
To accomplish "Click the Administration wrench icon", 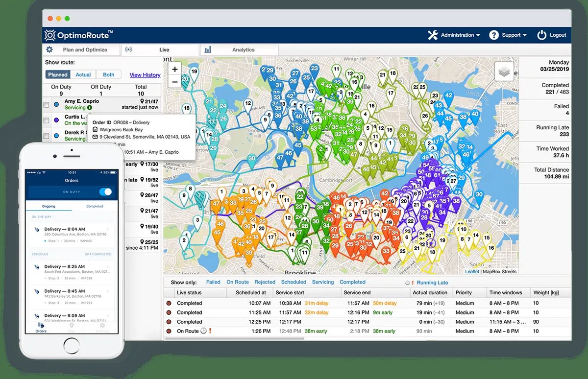I will point(433,35).
